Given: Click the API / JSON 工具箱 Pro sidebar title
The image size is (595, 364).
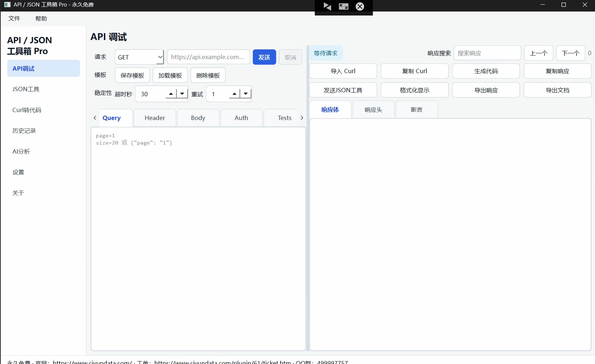Looking at the screenshot, I should [30, 45].
